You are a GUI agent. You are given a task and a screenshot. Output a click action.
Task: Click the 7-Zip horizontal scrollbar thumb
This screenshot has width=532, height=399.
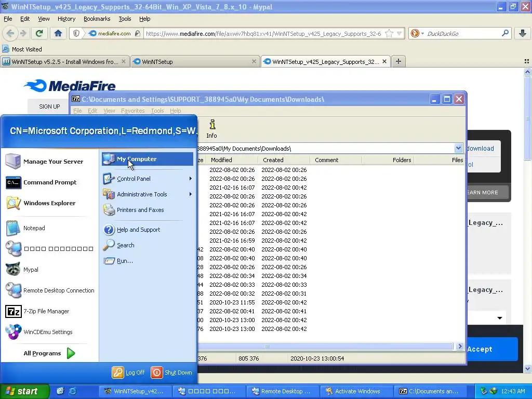[x=267, y=346]
